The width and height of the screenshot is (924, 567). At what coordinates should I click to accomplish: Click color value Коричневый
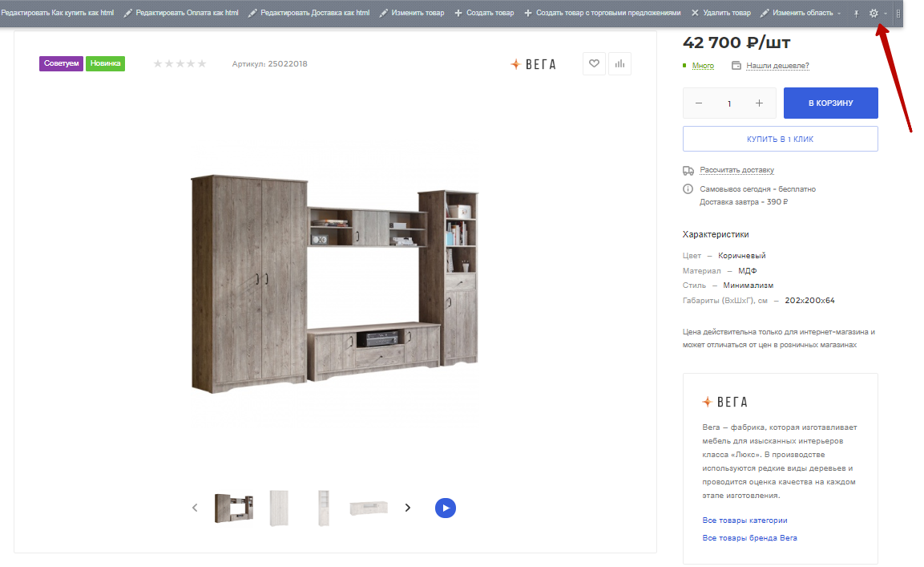point(742,256)
